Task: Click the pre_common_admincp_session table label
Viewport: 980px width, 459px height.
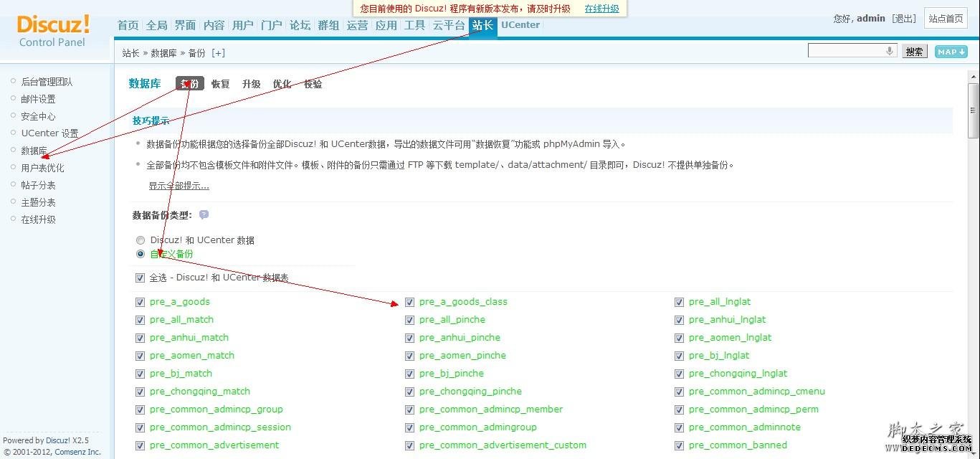Action: (220, 427)
